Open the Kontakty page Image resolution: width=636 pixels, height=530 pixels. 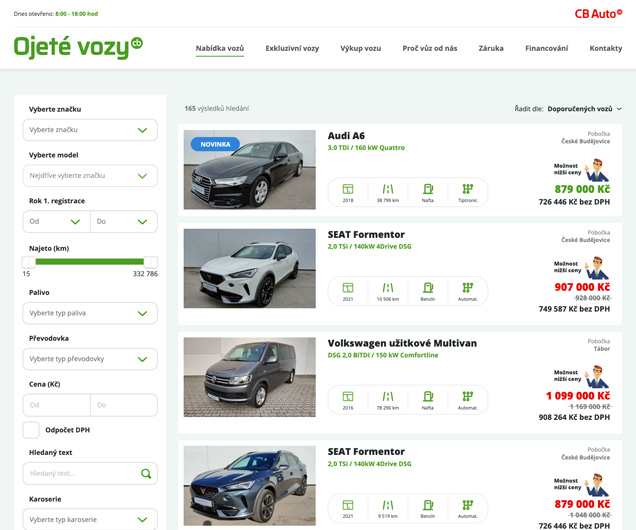606,48
